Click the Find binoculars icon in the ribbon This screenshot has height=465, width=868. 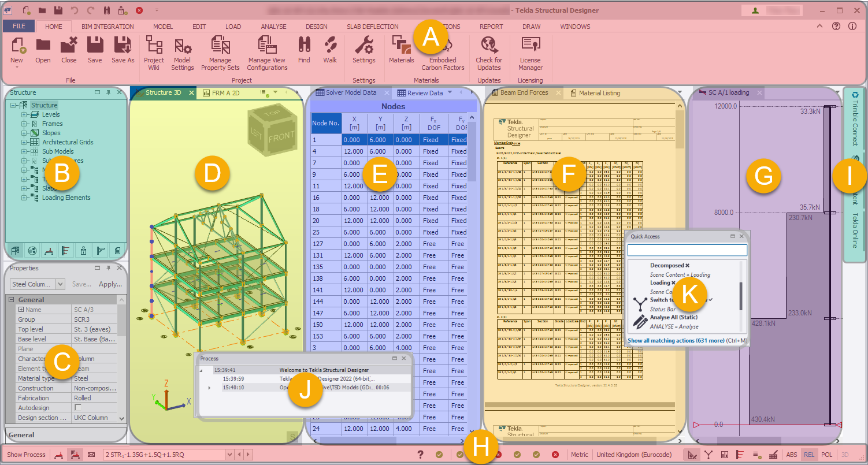coord(304,45)
